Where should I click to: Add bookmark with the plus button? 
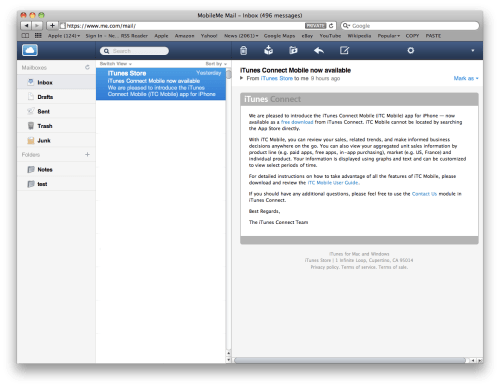pos(52,26)
